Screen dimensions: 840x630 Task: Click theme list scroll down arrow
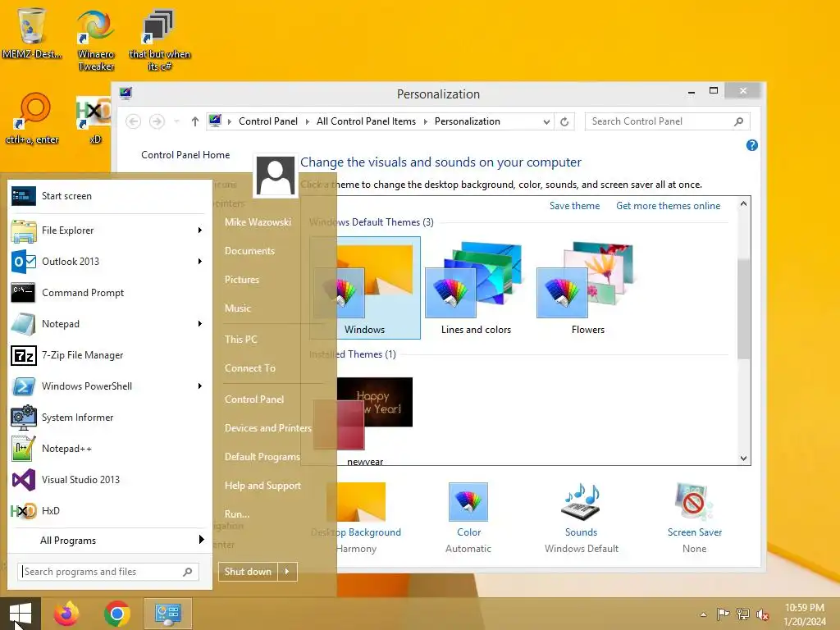(743, 458)
